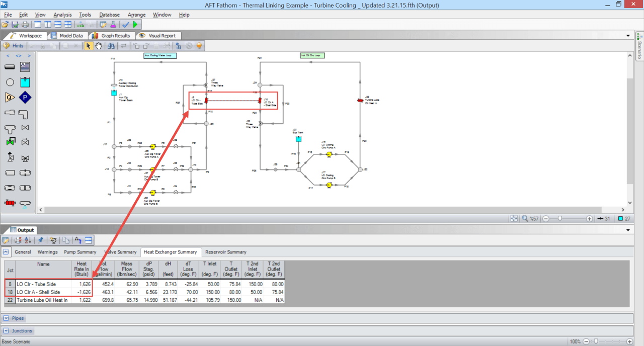Open the Output panel dropdown arrow
Viewport: 644px width, 346px height.
pos(628,230)
